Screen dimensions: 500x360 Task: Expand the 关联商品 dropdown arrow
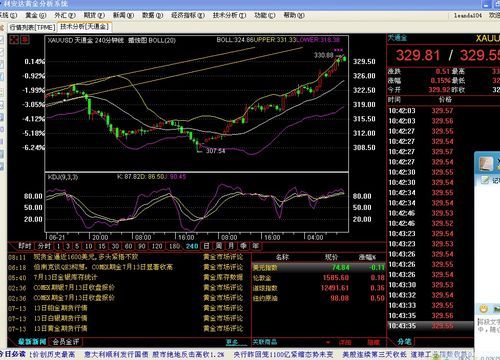[x=328, y=342]
